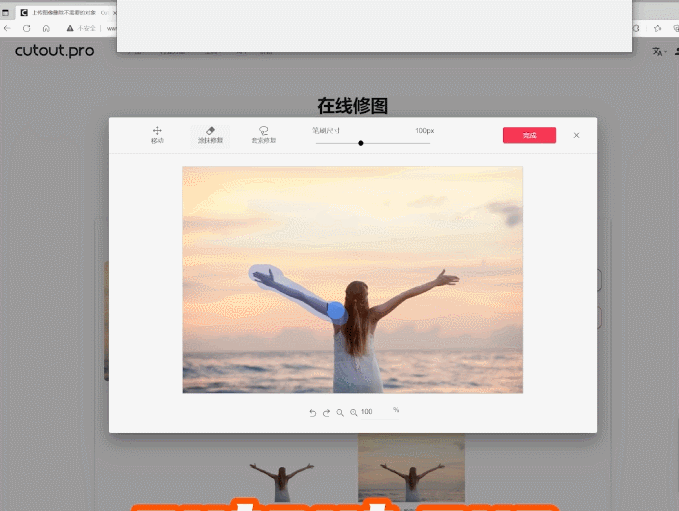Click the magnifier icon beside the 100 value
679x511 pixels.
(354, 413)
